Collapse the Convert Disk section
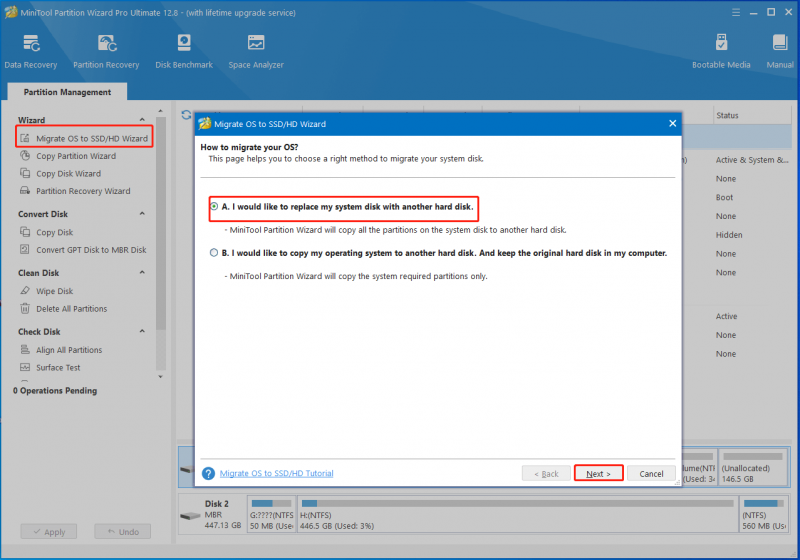 pos(142,214)
